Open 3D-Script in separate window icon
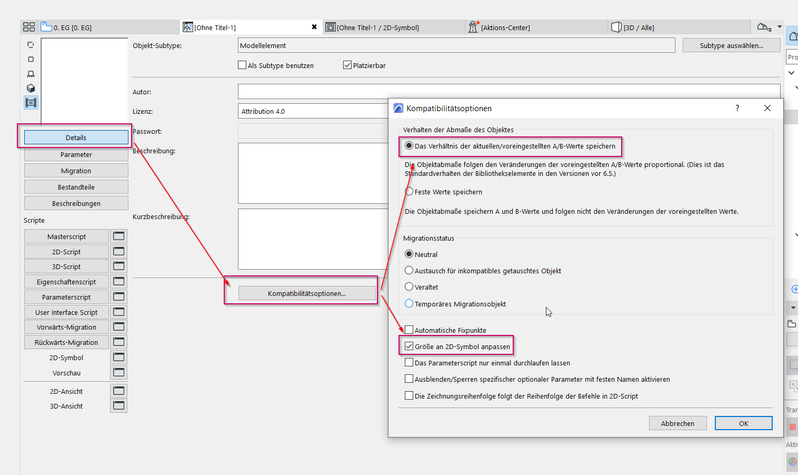798x475 pixels. (x=119, y=266)
